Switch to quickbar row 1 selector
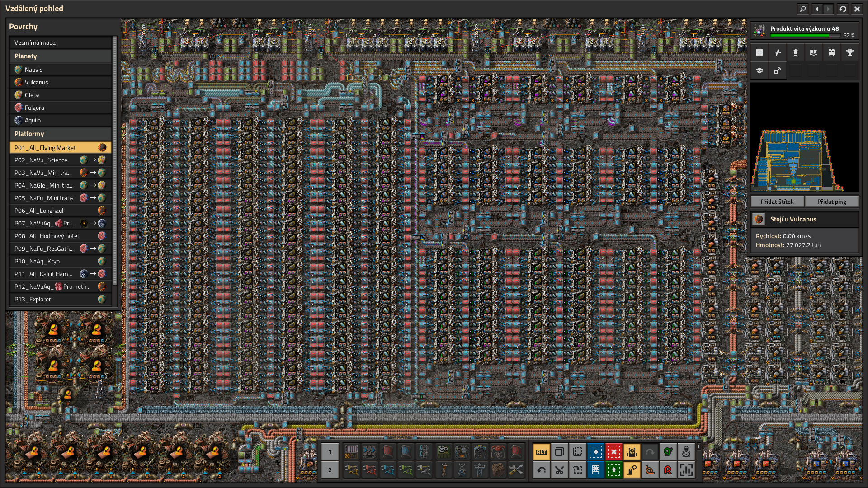This screenshot has height=488, width=868. (330, 452)
